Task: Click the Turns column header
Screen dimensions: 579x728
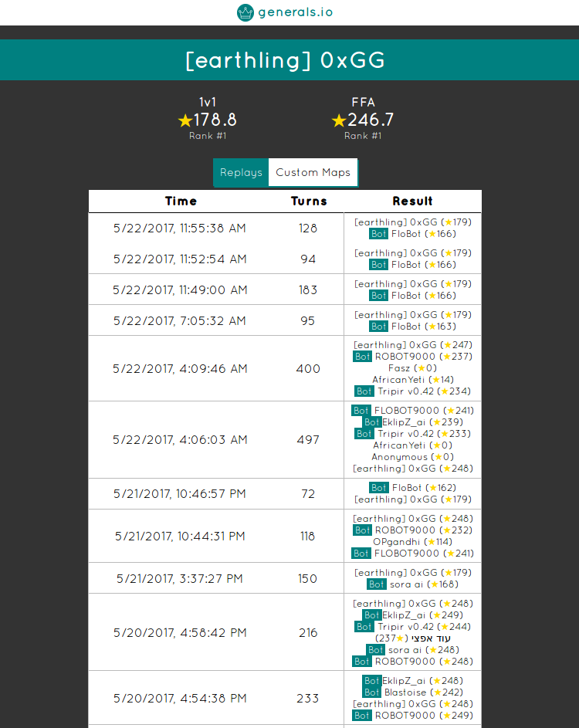Action: [x=308, y=201]
